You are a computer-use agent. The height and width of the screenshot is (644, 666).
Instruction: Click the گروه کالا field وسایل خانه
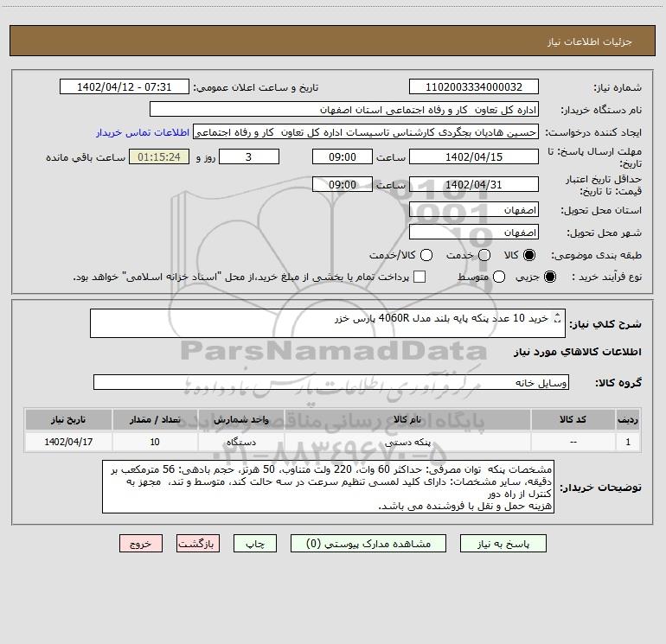[x=331, y=382]
